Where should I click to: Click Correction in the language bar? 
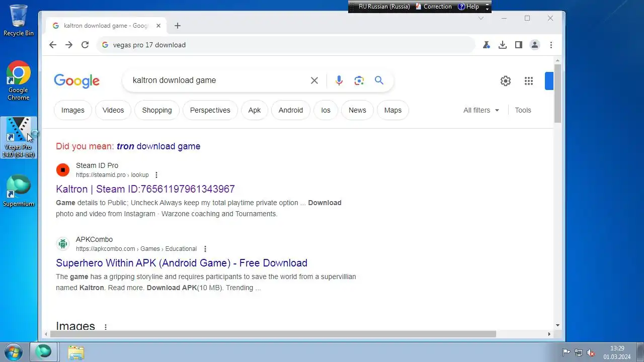pos(434,7)
